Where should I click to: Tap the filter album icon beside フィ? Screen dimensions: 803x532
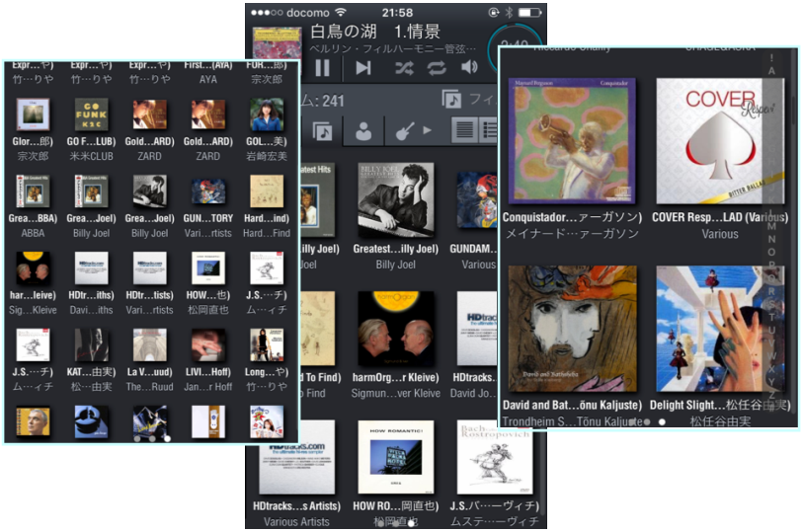tap(451, 99)
